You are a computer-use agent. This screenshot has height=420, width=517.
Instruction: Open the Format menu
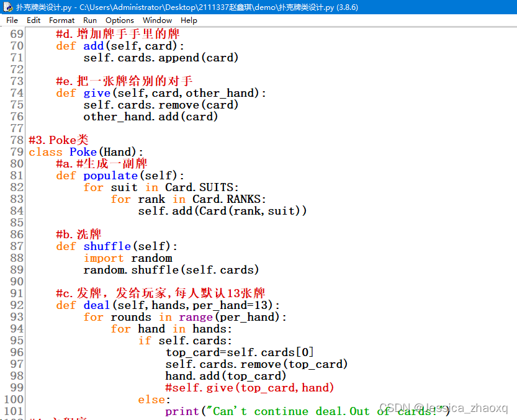61,20
